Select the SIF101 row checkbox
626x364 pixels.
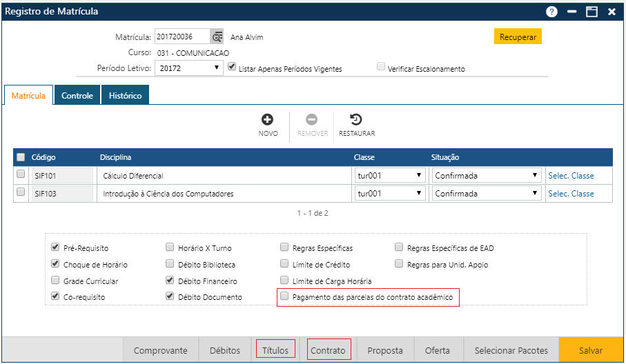click(21, 175)
